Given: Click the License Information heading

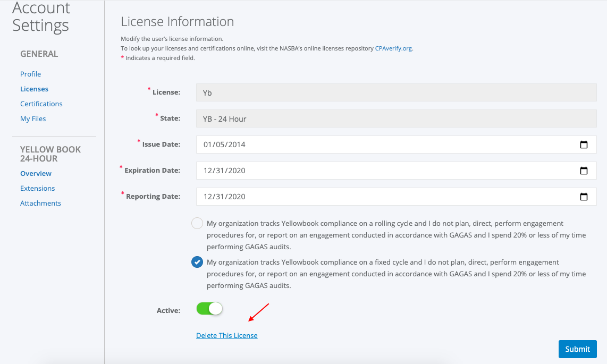Looking at the screenshot, I should pos(178,22).
